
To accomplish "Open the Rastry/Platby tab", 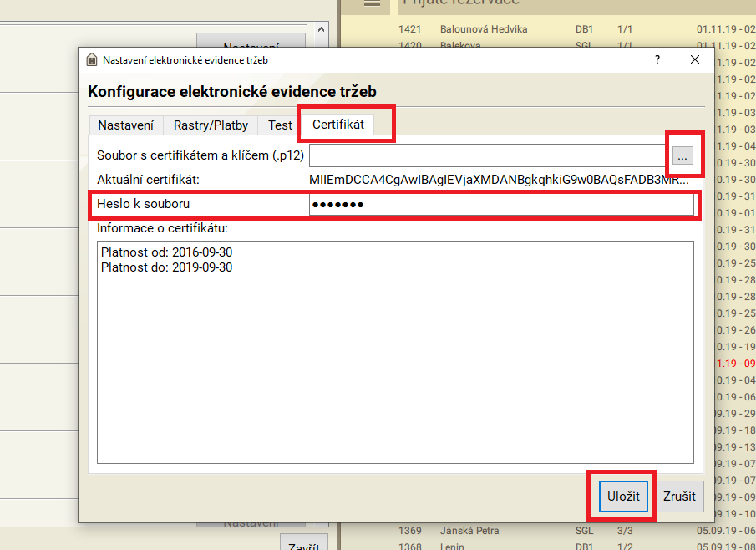I will click(x=211, y=125).
